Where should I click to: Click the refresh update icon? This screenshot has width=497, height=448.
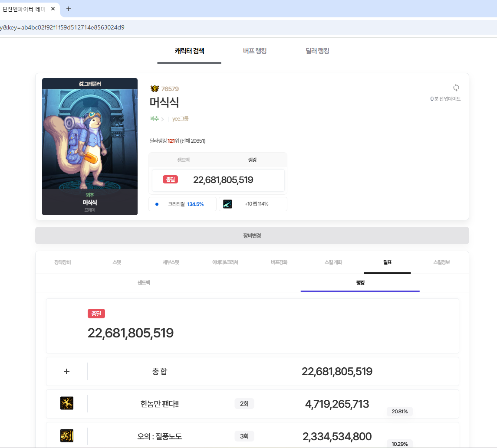click(456, 88)
